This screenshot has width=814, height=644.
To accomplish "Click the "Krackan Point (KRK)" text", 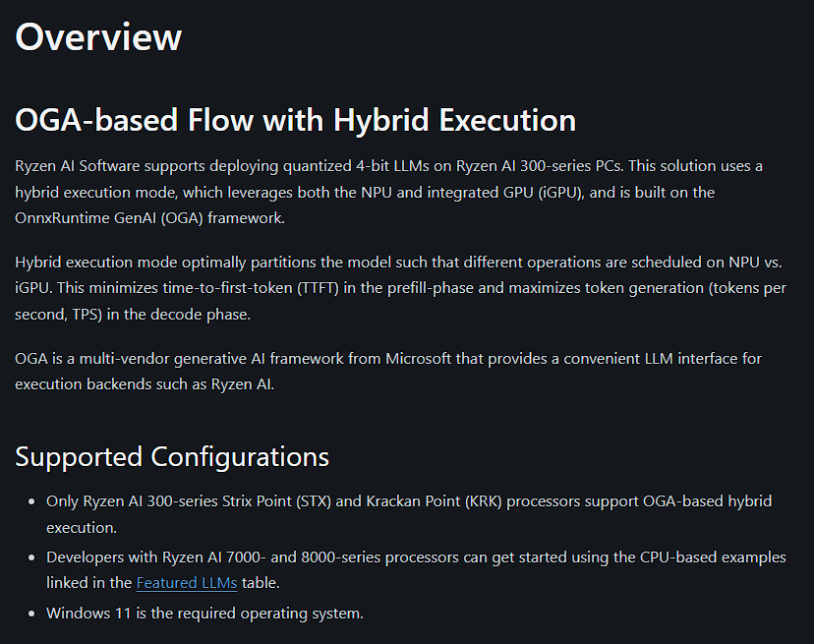I will [x=431, y=501].
